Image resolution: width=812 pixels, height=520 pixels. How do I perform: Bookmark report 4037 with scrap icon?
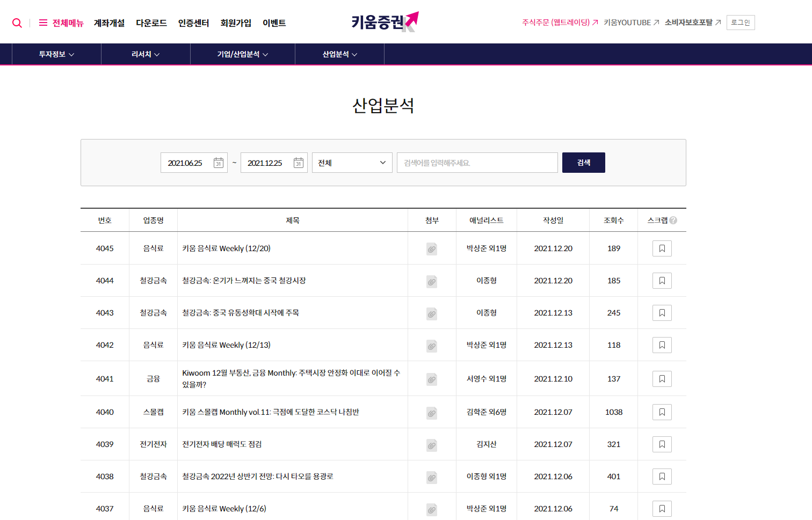click(662, 509)
